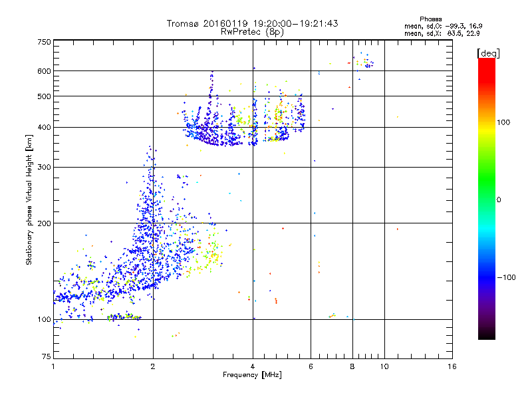532x399 pixels.
Task: Click the plot title 'Tromsø 20160119 19:20:00-19:21:43'
Action: 252,23
